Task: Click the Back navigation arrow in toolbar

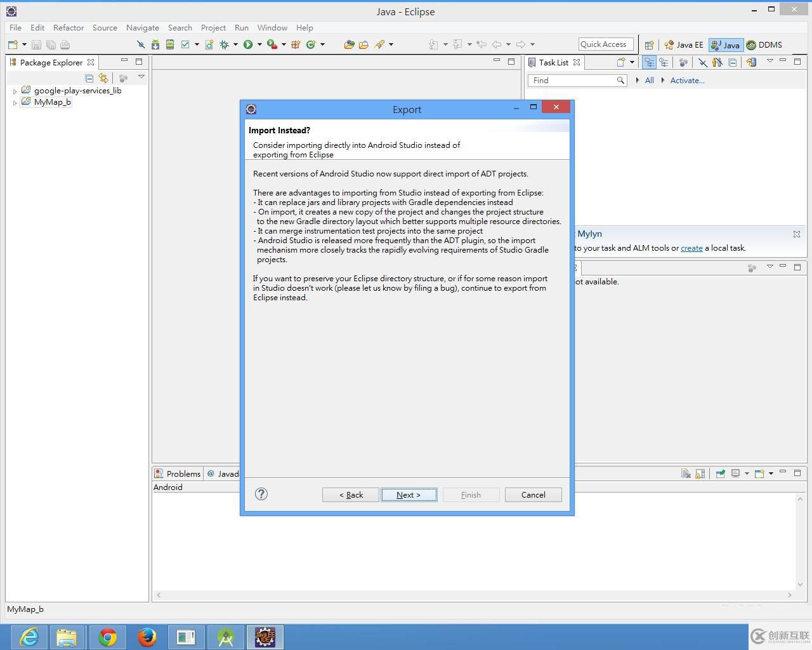Action: tap(497, 44)
